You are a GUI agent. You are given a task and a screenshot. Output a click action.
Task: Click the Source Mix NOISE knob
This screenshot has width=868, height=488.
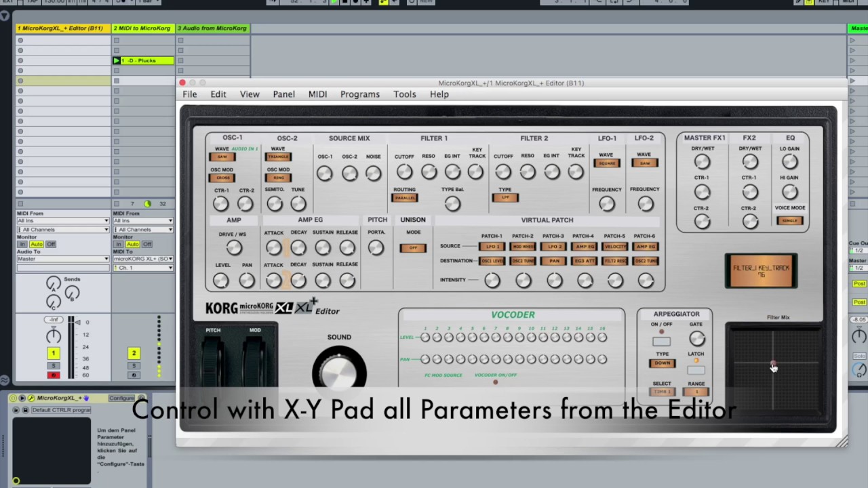[x=373, y=173]
